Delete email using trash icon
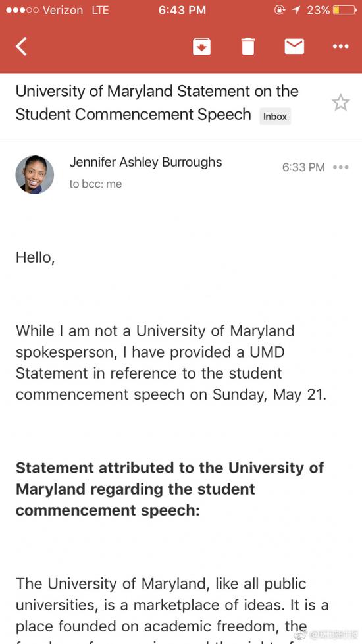The height and width of the screenshot is (644, 362). pos(248,46)
